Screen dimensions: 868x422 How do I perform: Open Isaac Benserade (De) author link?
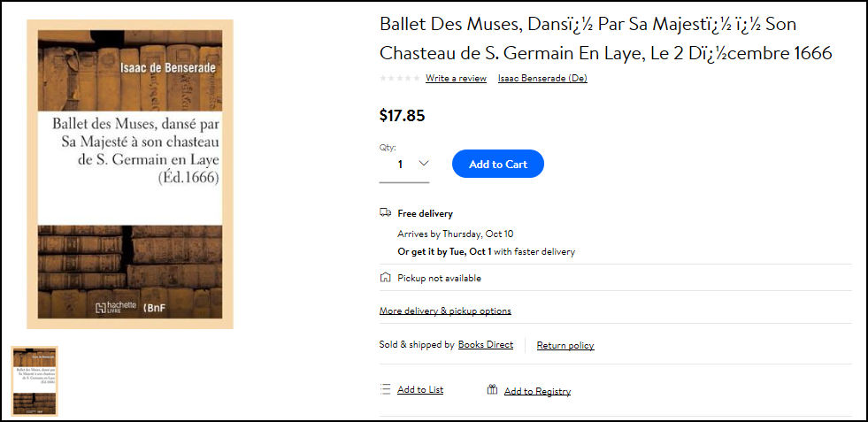click(542, 78)
